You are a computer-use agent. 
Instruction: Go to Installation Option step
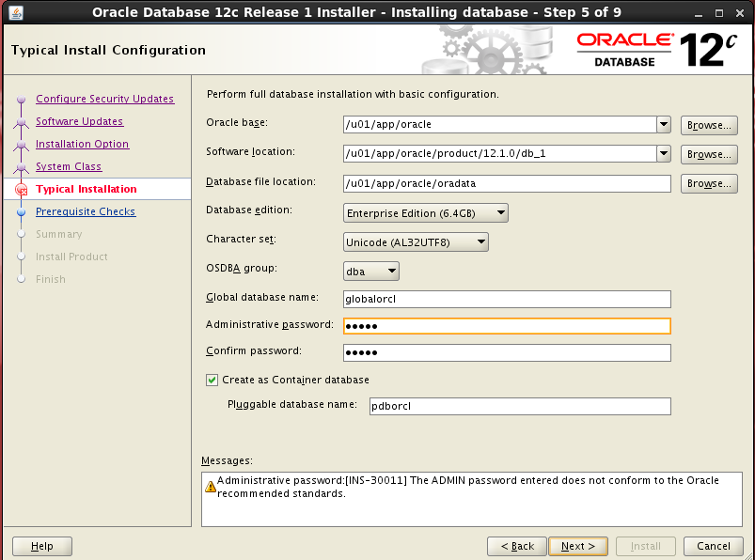pyautogui.click(x=83, y=144)
